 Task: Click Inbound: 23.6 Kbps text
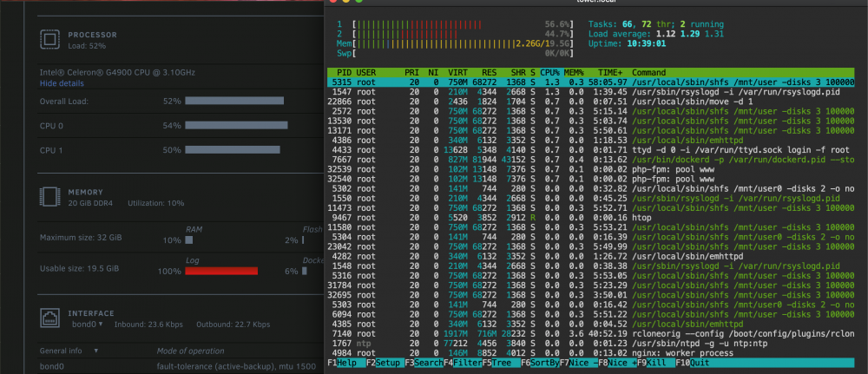tap(148, 325)
